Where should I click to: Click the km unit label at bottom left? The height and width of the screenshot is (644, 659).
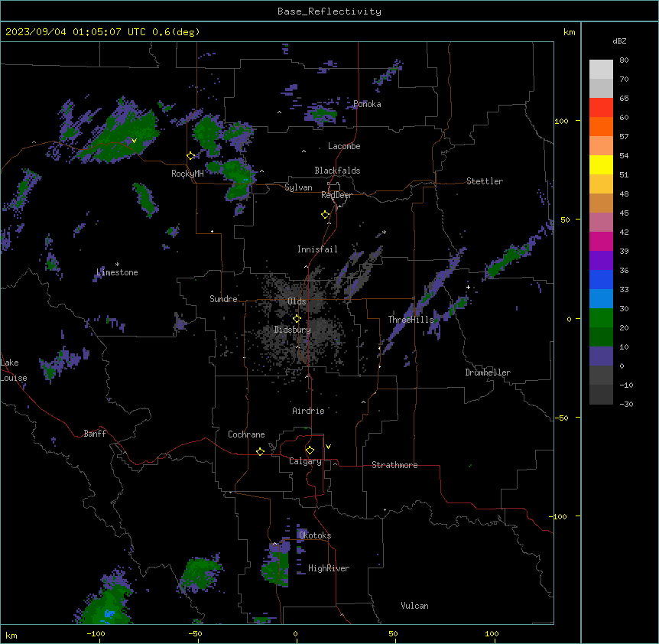[11, 635]
